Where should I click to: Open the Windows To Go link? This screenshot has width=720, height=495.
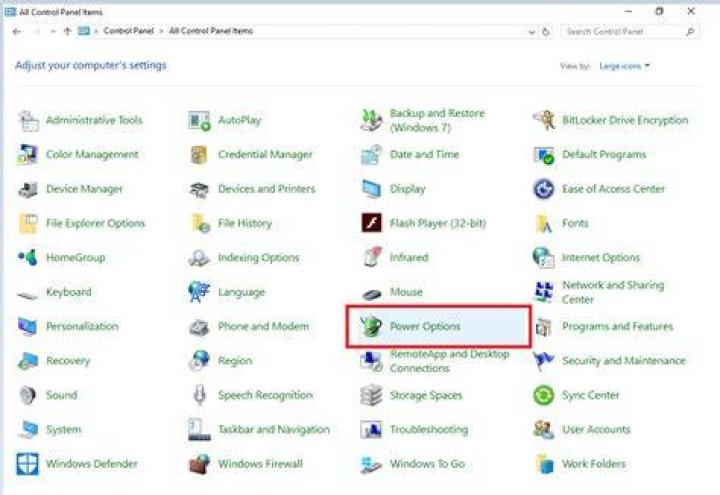pos(427,464)
